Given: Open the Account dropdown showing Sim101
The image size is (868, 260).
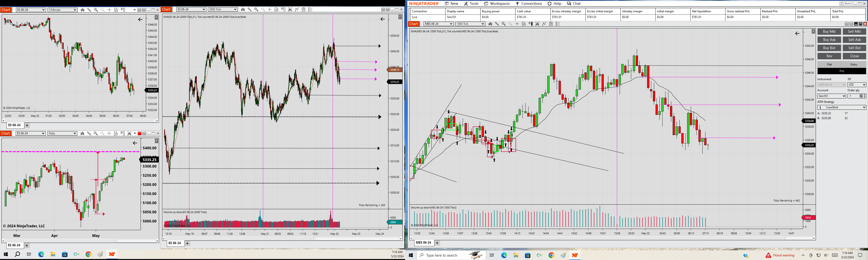Looking at the screenshot, I should point(832,96).
